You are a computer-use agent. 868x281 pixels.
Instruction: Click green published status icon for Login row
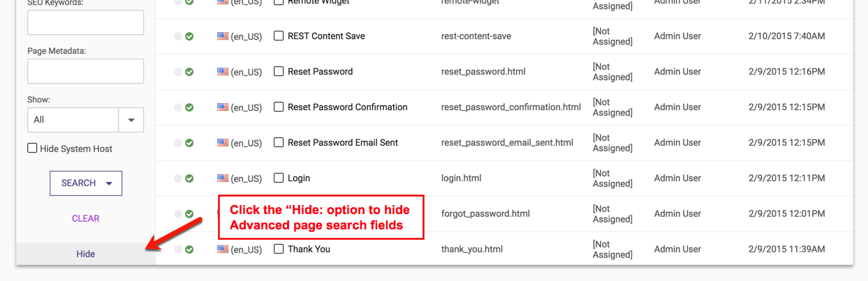pyautogui.click(x=189, y=179)
